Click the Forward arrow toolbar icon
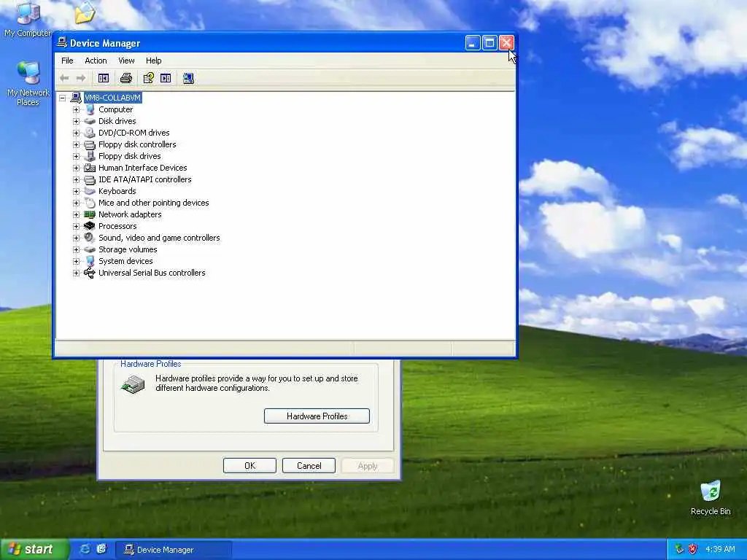Viewport: 747px width, 560px height. (x=81, y=78)
